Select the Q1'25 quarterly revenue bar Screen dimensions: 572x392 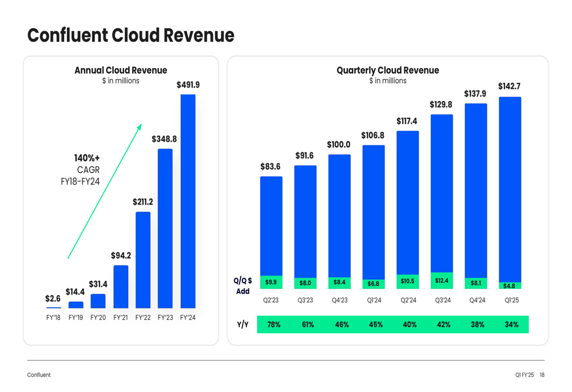510,189
